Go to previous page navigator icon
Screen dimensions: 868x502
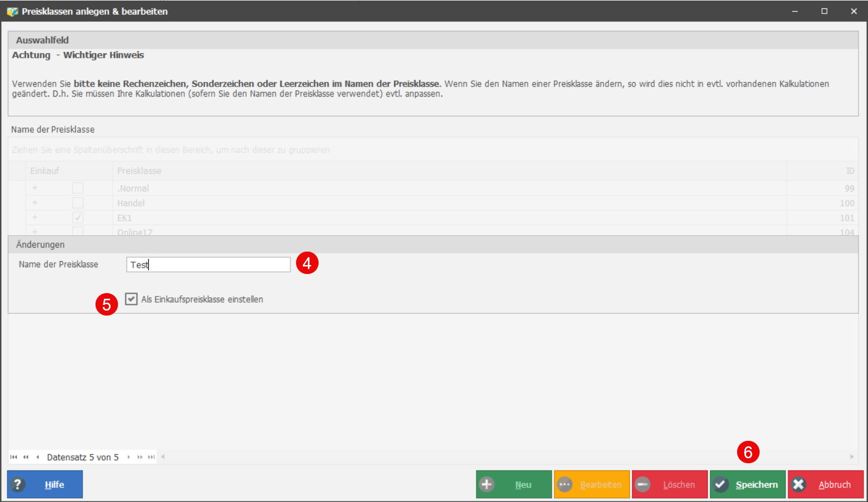click(26, 457)
